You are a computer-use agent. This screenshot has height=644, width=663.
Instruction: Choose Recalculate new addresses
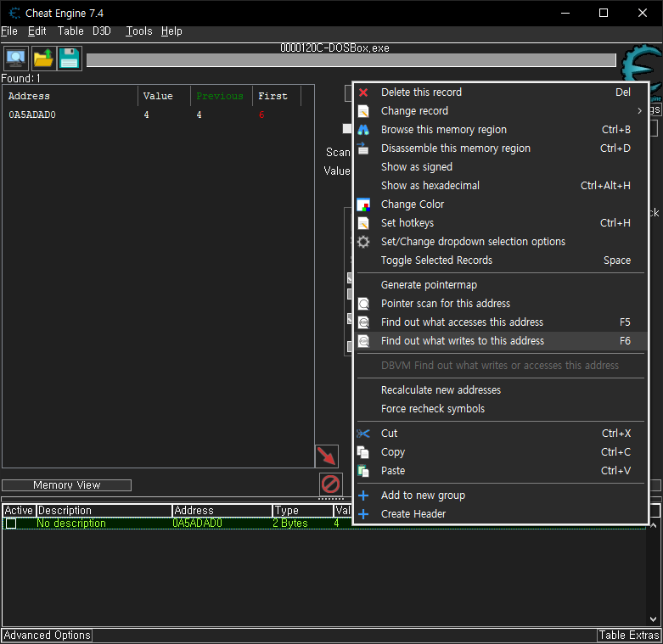501,390
